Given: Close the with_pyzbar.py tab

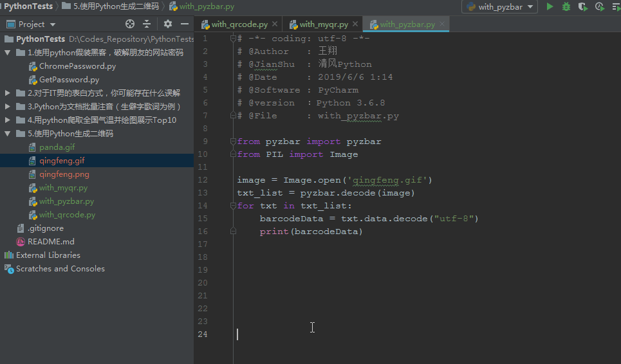Looking at the screenshot, I should tap(442, 24).
